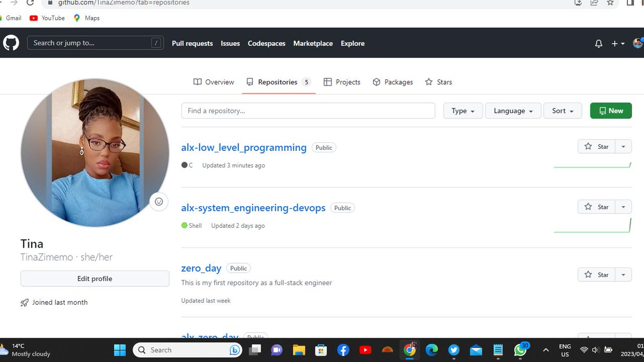Go to Codespaces
The width and height of the screenshot is (644, 362).
(266, 44)
